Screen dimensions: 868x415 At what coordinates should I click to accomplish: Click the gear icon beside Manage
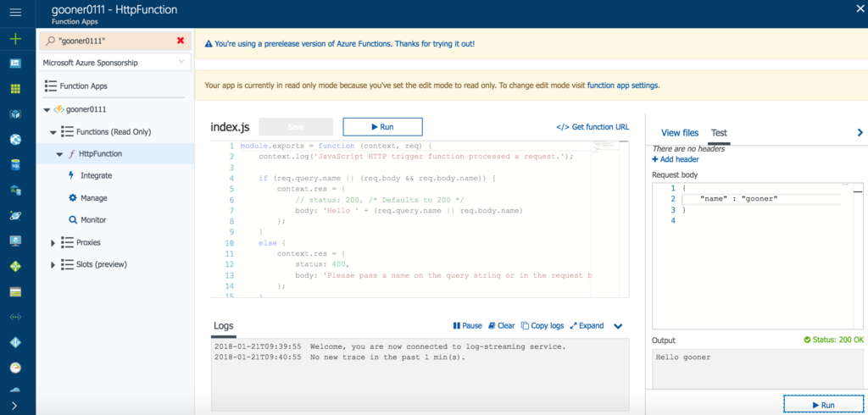pos(73,198)
